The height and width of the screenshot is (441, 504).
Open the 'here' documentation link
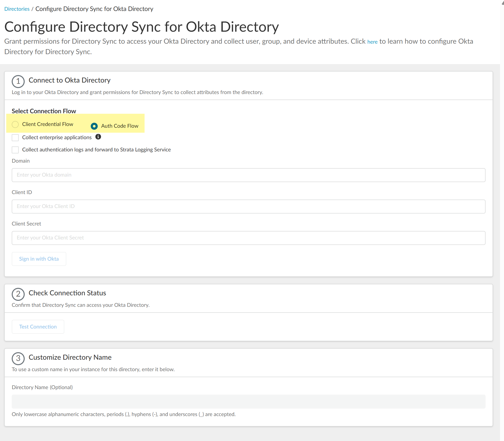[x=372, y=42]
